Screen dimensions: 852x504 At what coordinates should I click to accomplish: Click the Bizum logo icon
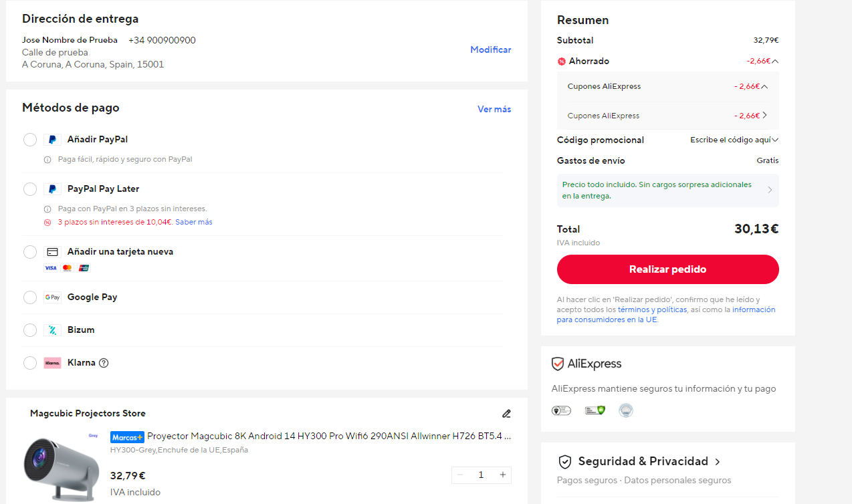coord(52,330)
